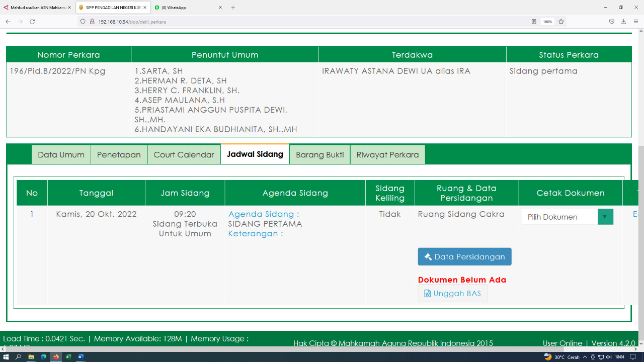Click the browser back arrow
This screenshot has height=362, width=644.
(x=8, y=22)
